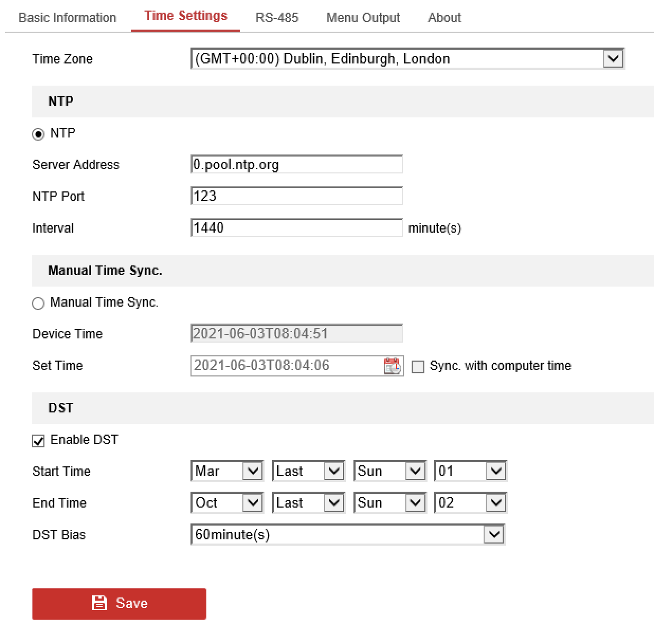Open the About tab

click(x=444, y=17)
